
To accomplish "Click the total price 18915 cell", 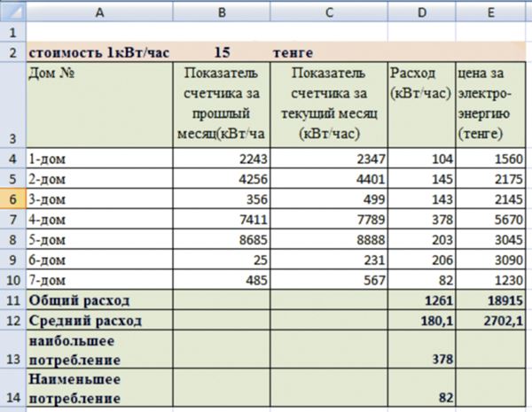I will click(490, 300).
